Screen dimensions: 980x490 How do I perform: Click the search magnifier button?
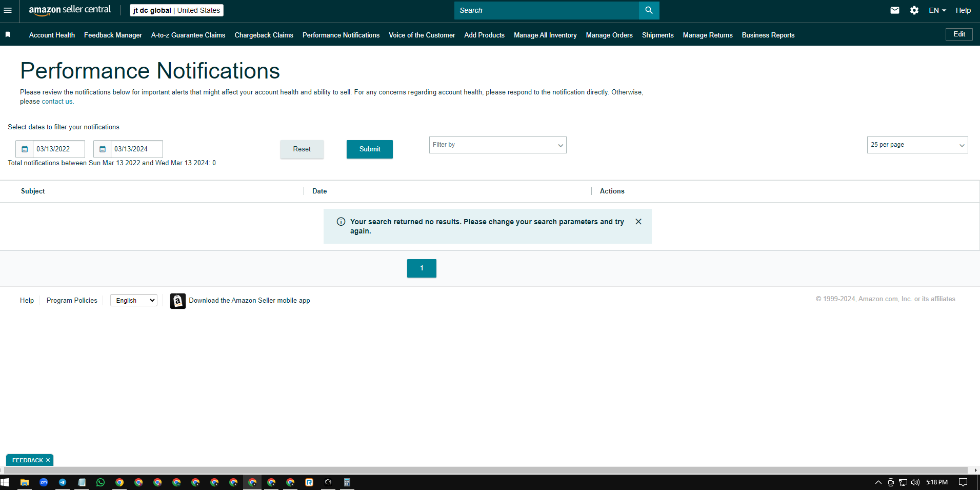click(649, 10)
